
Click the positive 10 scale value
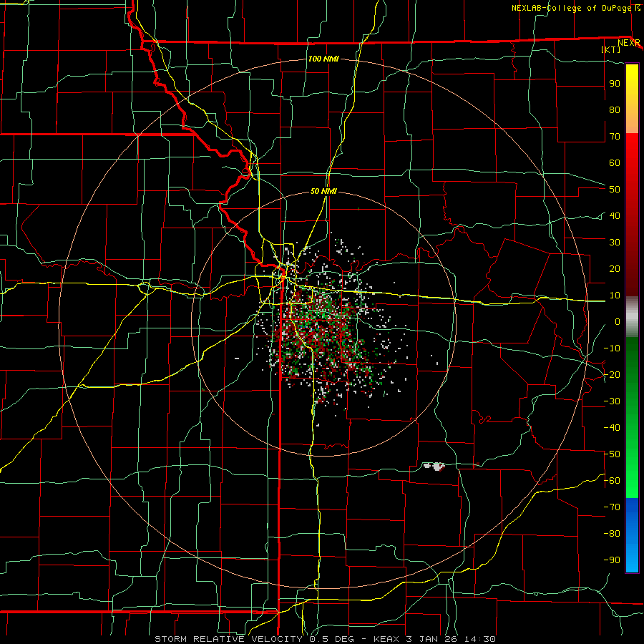615,296
